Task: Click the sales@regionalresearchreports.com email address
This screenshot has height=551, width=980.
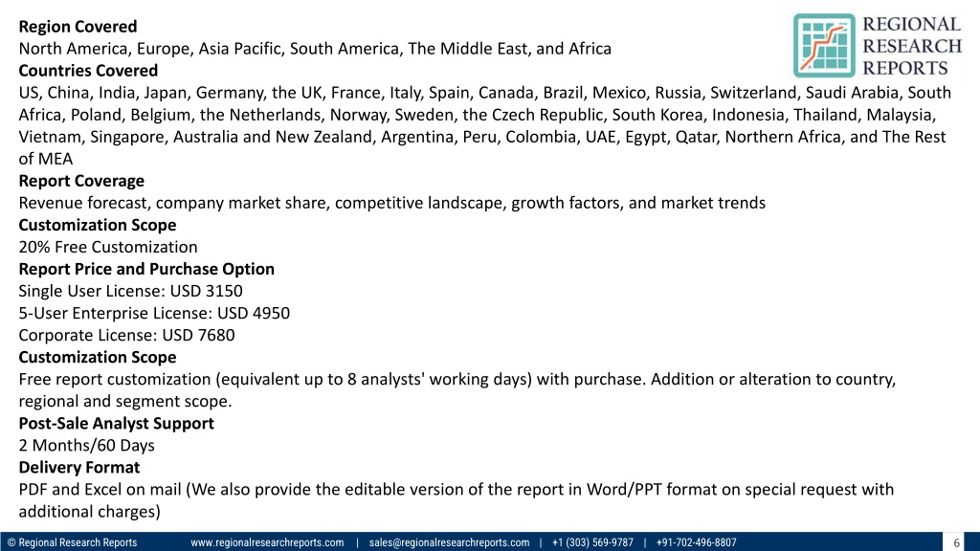Action: 449,542
